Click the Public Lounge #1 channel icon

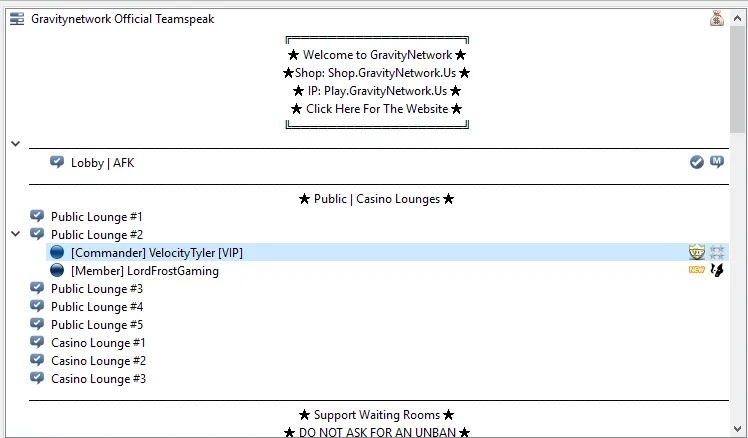[37, 216]
